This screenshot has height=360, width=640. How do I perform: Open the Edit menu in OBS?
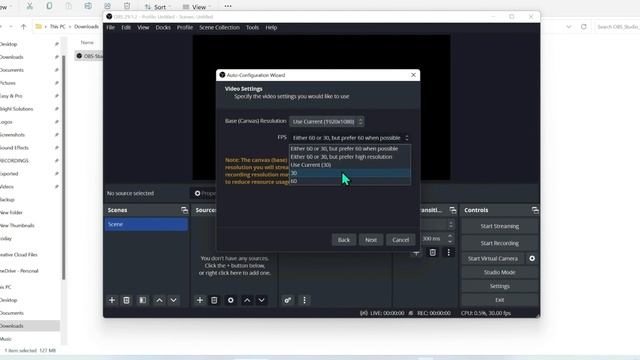coord(126,27)
